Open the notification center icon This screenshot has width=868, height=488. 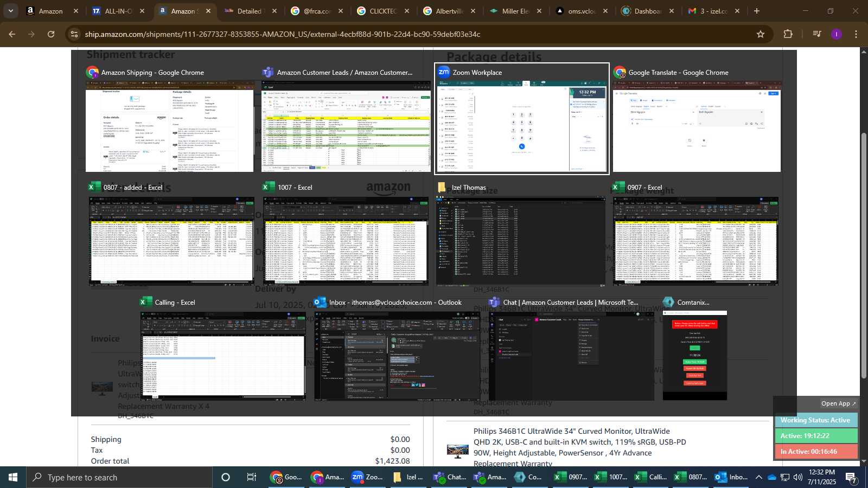point(851,477)
